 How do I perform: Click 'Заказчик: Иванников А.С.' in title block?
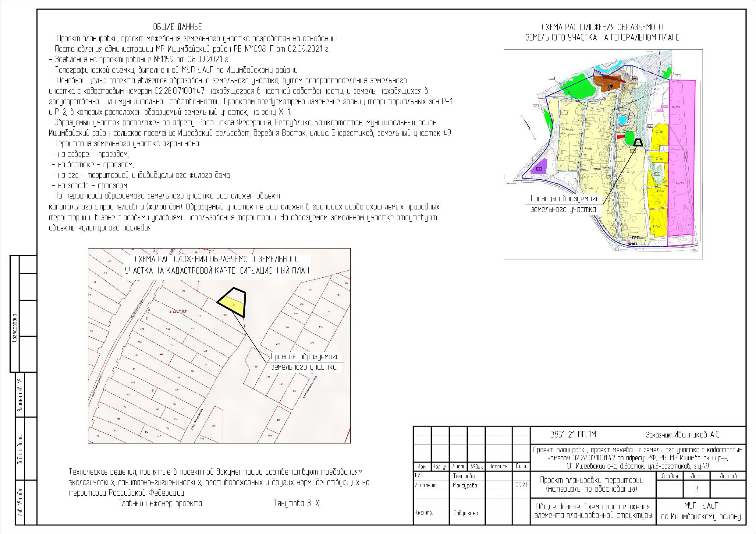click(x=683, y=435)
